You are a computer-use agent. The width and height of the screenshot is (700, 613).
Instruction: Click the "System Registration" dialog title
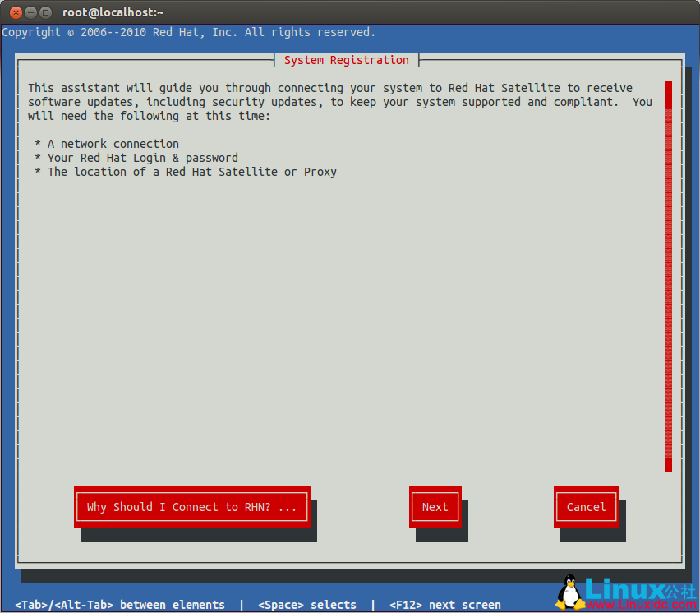click(347, 60)
